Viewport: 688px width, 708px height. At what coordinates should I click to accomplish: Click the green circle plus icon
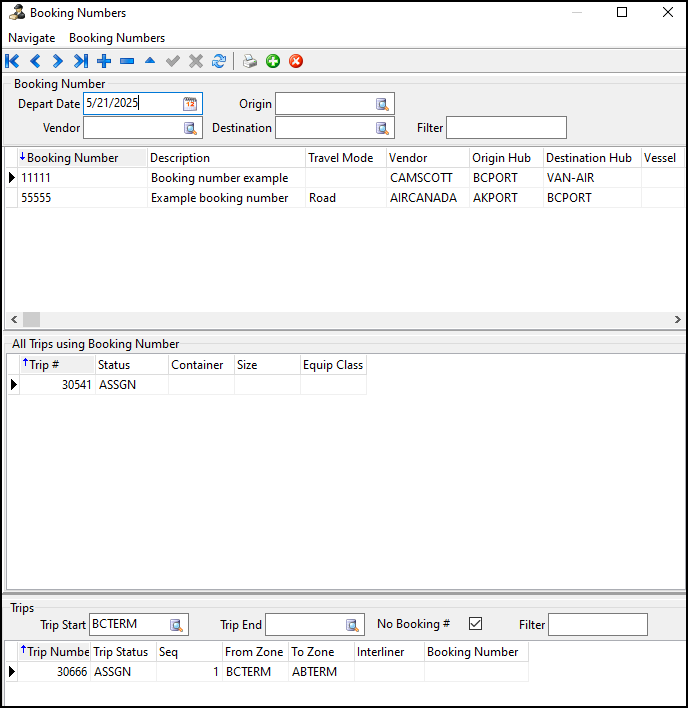[x=273, y=61]
